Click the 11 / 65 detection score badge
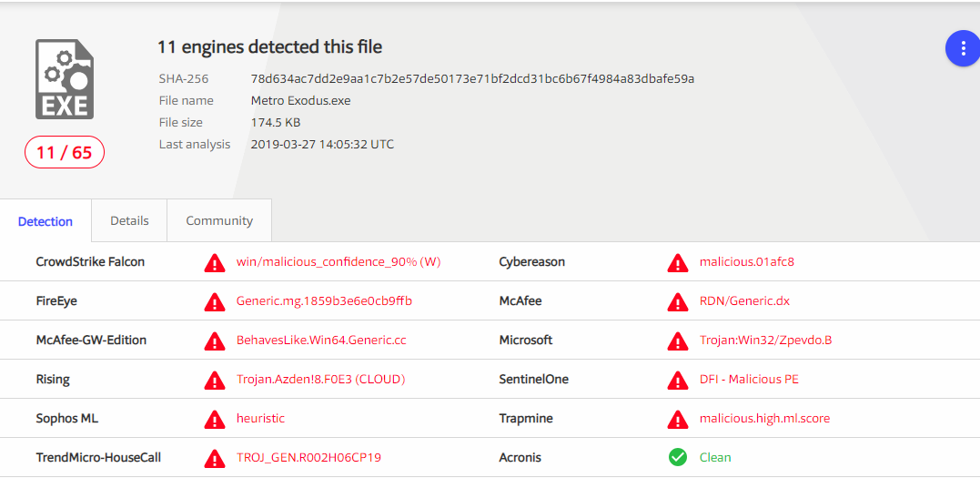 tap(65, 152)
